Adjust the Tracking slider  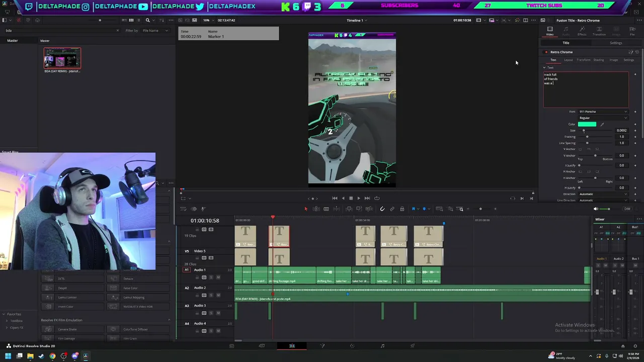pyautogui.click(x=596, y=137)
